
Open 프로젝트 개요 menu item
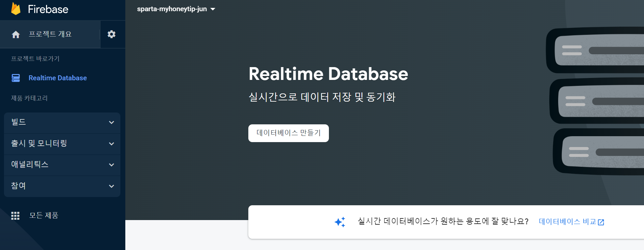pos(50,34)
